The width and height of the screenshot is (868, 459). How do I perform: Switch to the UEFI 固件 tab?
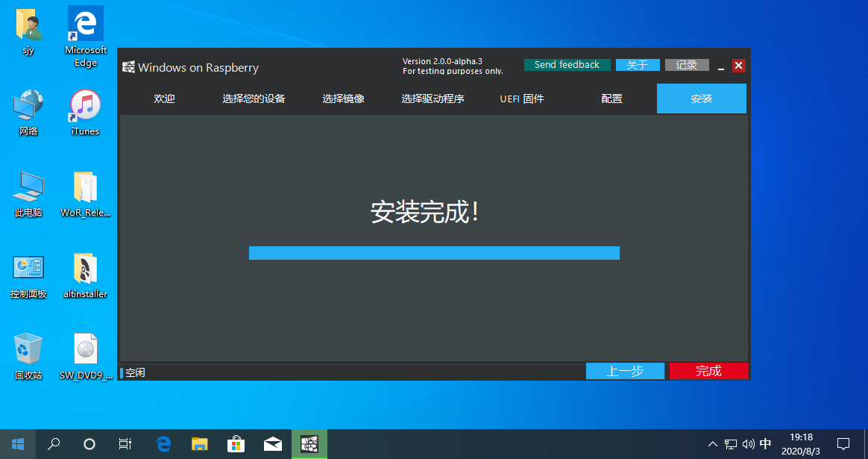522,99
